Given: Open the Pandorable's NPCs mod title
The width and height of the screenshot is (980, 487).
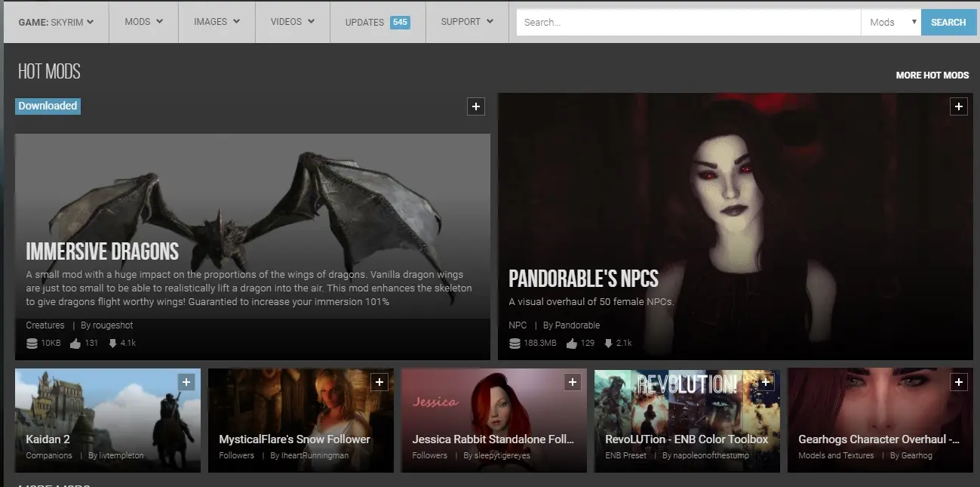Looking at the screenshot, I should (x=583, y=279).
